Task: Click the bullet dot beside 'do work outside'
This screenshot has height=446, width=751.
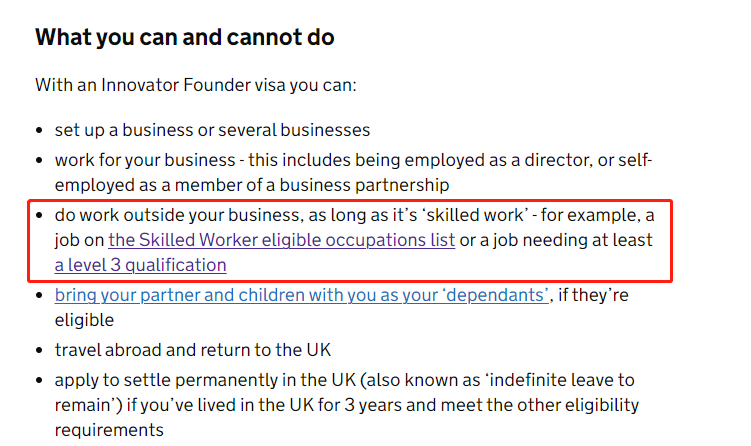Action: tap(39, 215)
